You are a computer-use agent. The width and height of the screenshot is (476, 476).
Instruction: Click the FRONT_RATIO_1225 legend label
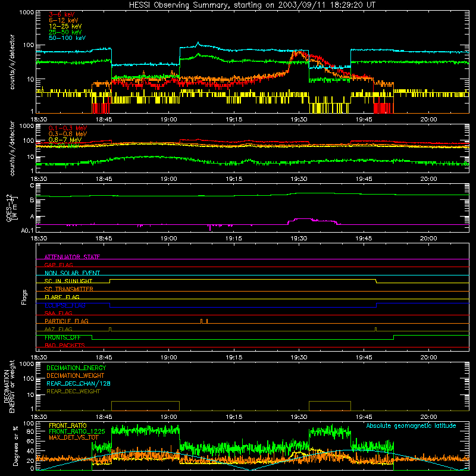click(77, 431)
